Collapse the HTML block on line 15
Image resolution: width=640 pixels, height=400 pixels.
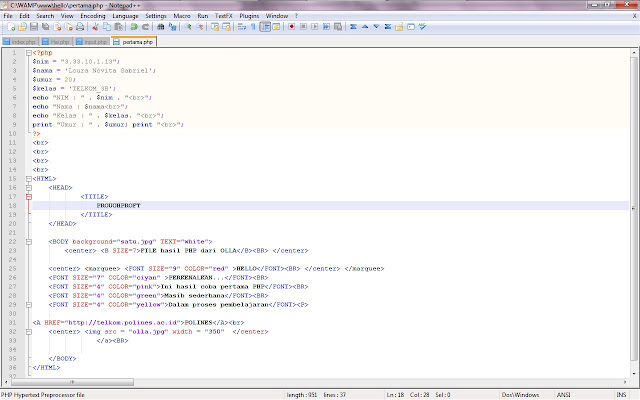[30, 179]
